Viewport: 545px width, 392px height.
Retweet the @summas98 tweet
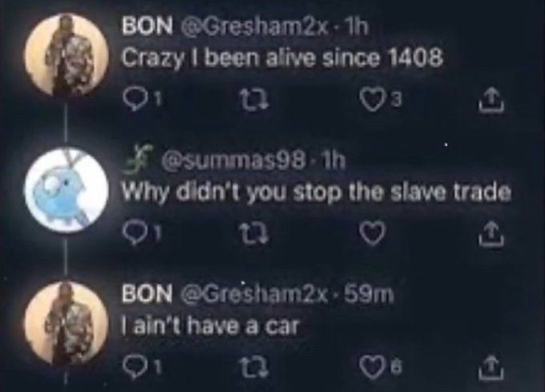point(255,233)
